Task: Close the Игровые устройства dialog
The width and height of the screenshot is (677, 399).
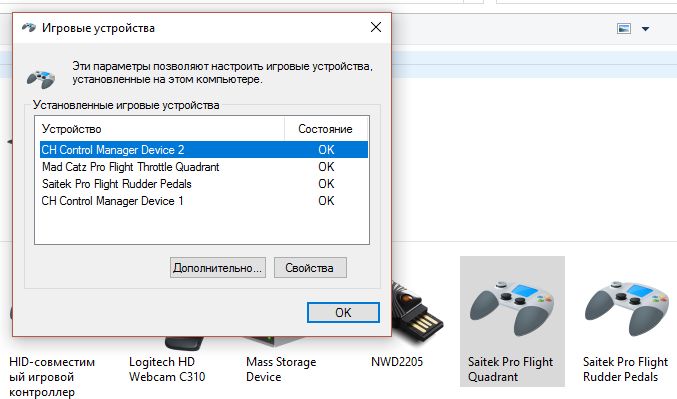Action: coord(376,27)
